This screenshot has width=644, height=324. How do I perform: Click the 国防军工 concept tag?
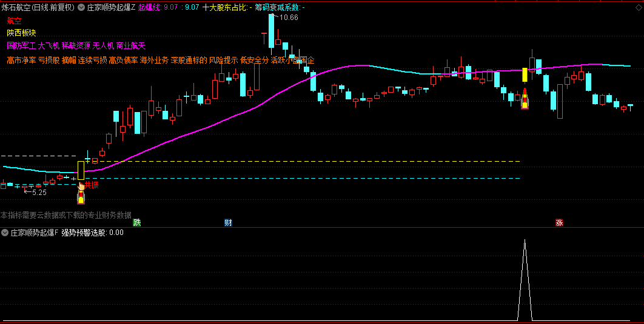21,45
